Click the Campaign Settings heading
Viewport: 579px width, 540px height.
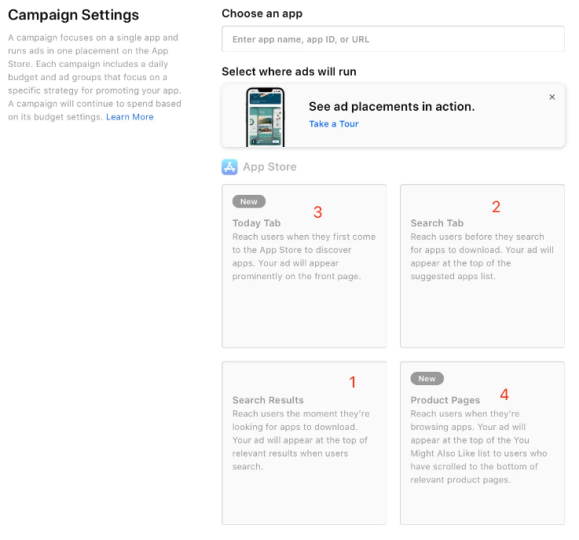pyautogui.click(x=73, y=15)
